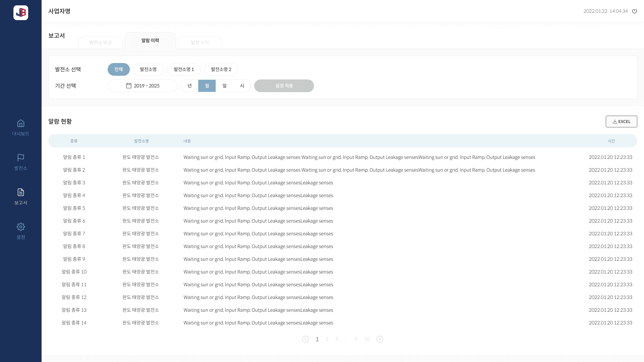644x362 pixels.
Task: Click the JB logo at top left
Action: (21, 13)
